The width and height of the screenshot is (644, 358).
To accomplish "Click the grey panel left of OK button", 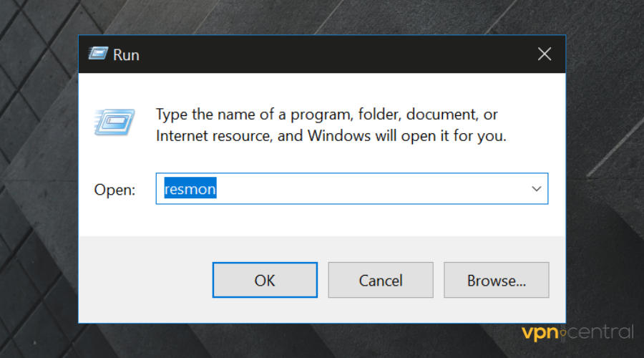I will (x=143, y=280).
